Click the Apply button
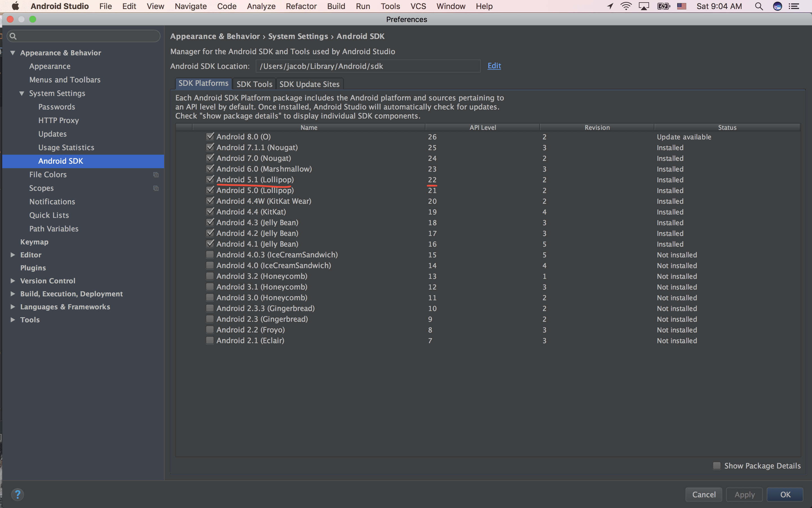 click(745, 494)
